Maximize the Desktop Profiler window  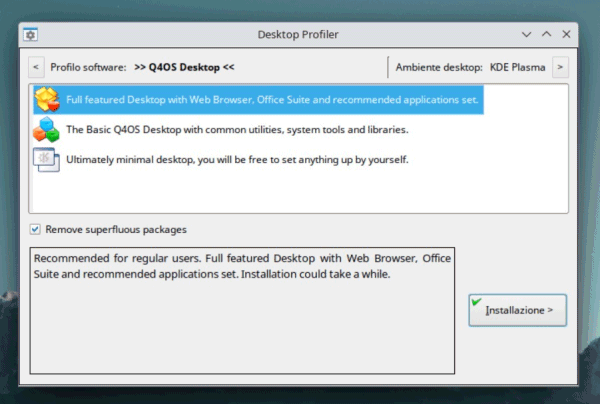546,34
